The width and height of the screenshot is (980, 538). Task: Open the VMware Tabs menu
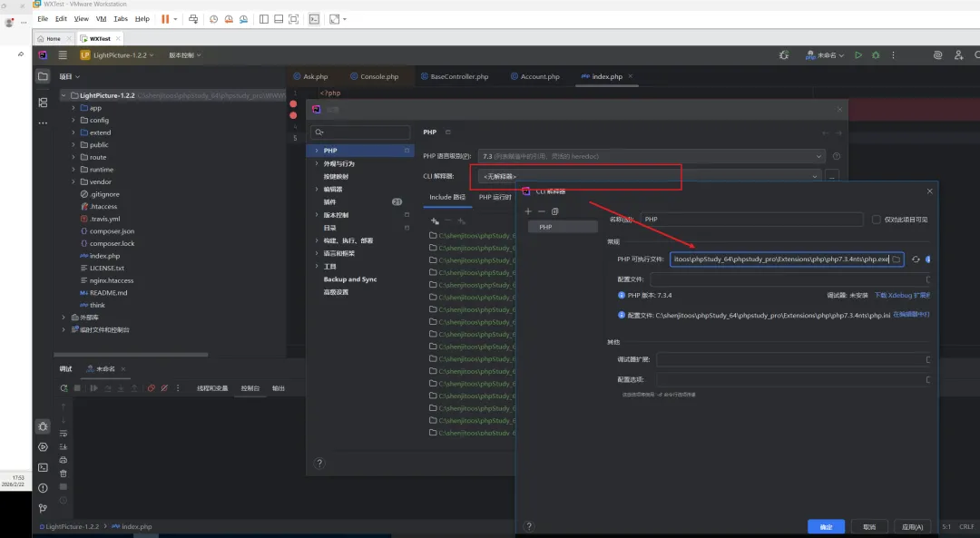click(121, 19)
